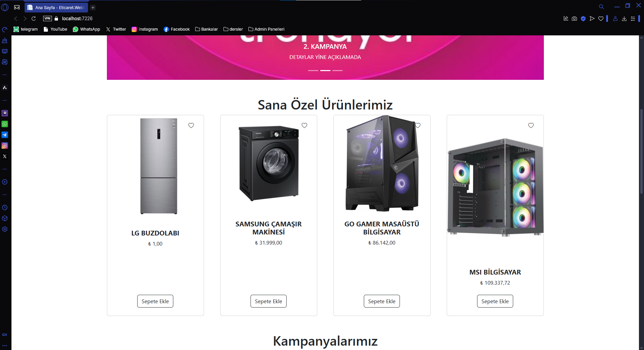Open the X icon in sidebar

coord(5,156)
